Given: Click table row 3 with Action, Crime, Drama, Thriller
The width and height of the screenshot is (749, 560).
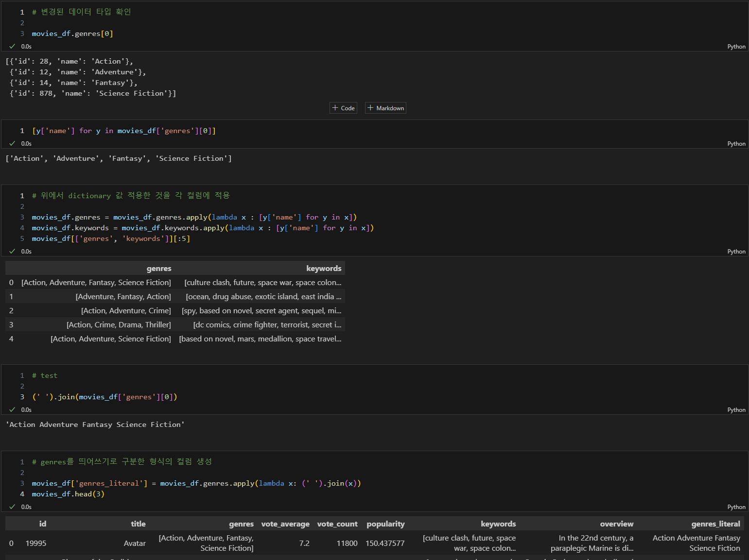Looking at the screenshot, I should tap(175, 325).
